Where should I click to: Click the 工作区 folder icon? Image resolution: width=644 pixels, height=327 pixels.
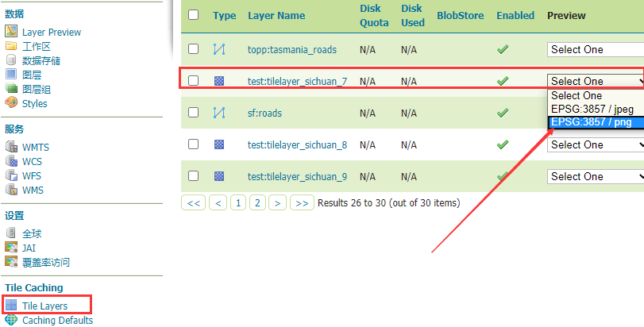point(11,46)
